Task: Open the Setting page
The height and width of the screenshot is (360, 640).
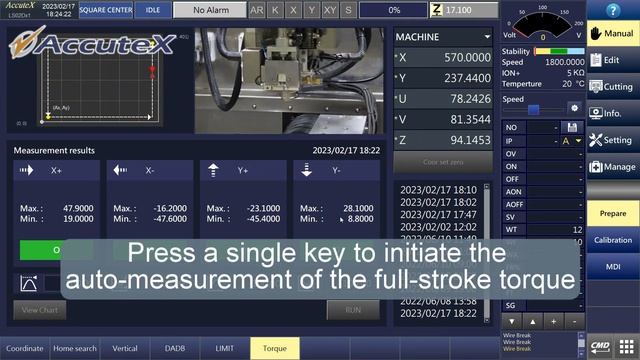Action: 613,140
